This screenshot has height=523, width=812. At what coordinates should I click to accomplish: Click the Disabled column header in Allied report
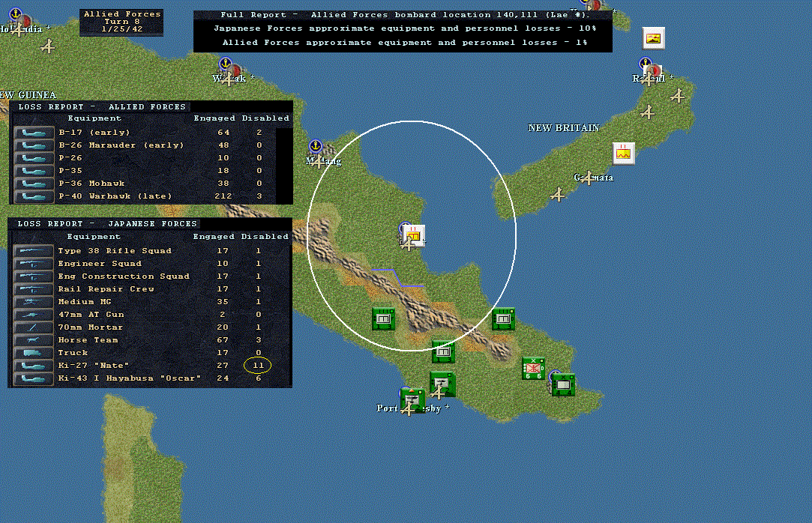265,118
